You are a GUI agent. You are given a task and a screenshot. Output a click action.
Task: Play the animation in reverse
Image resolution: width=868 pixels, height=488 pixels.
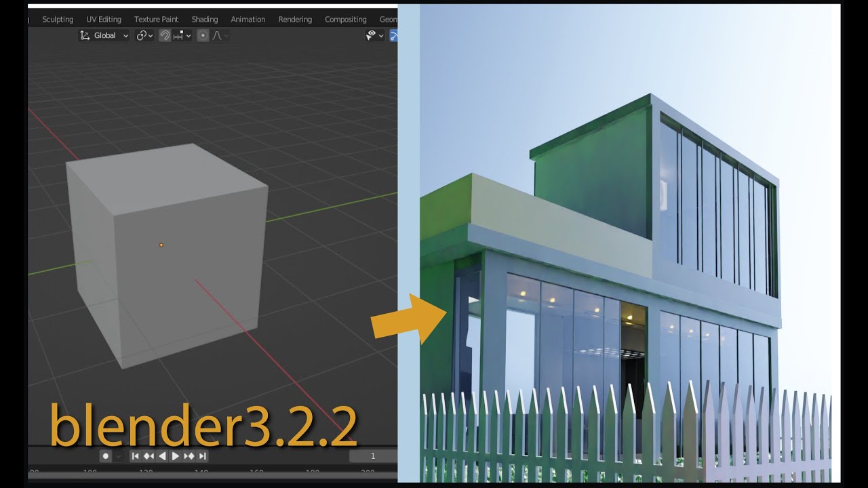click(162, 456)
